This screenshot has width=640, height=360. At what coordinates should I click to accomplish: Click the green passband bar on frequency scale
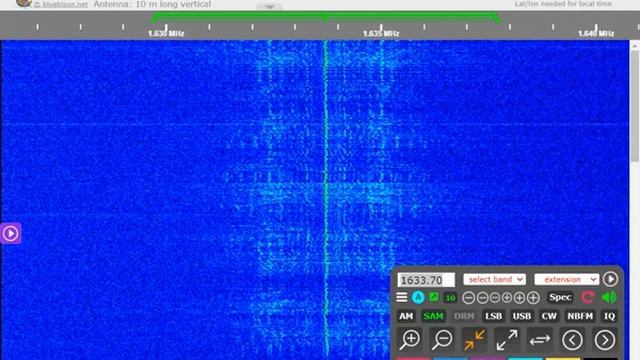pyautogui.click(x=325, y=17)
